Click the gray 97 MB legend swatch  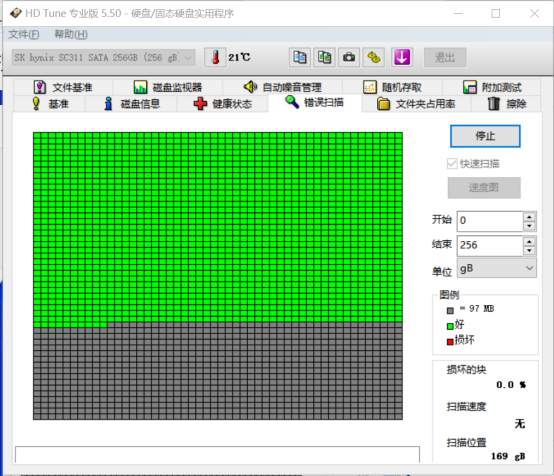pos(450,311)
